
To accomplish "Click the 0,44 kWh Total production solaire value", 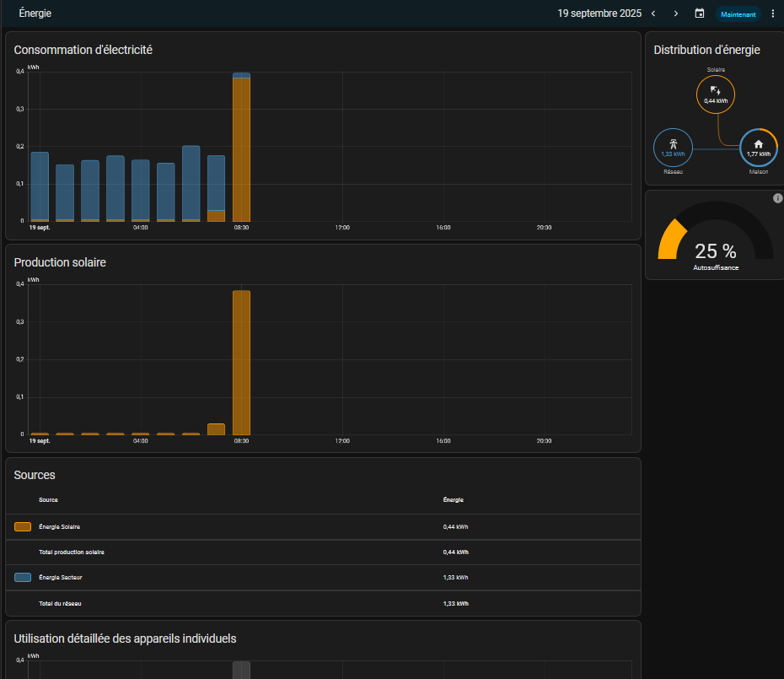I will [455, 552].
